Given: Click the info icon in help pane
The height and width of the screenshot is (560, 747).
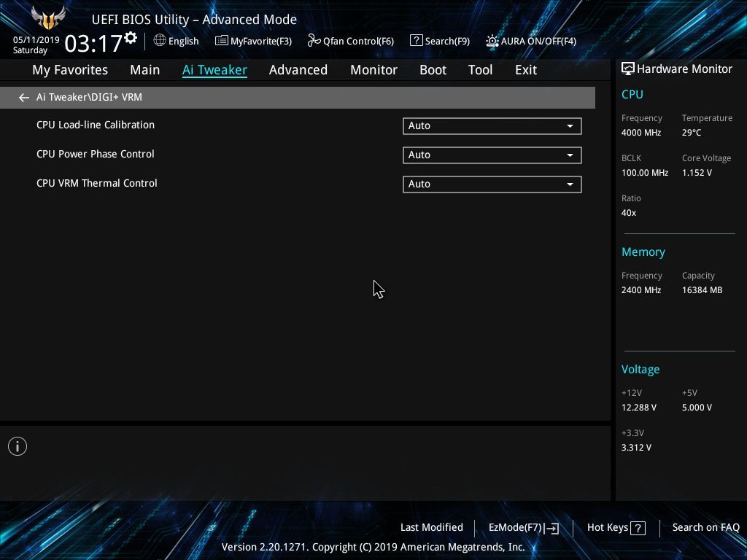Looking at the screenshot, I should [18, 446].
